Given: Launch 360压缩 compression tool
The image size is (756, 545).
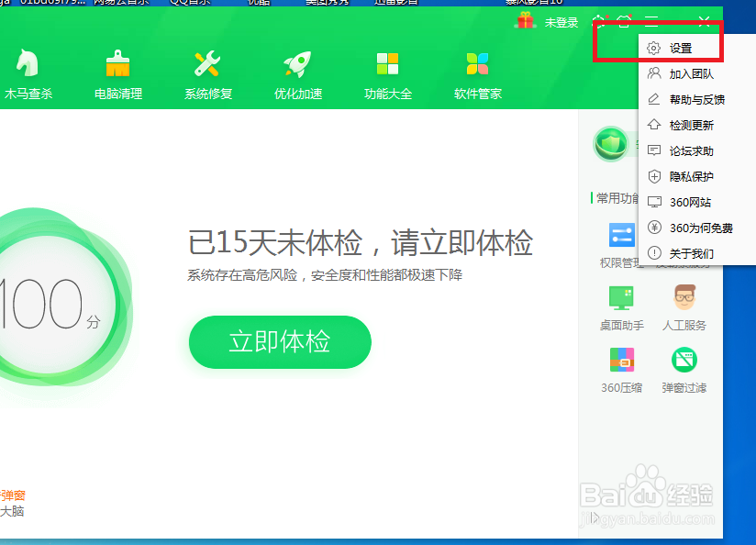Looking at the screenshot, I should (621, 370).
